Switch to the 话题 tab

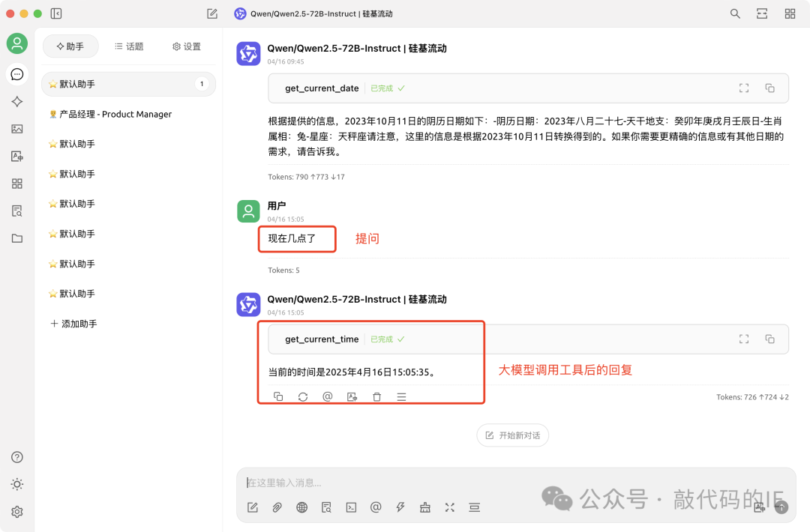click(x=129, y=46)
